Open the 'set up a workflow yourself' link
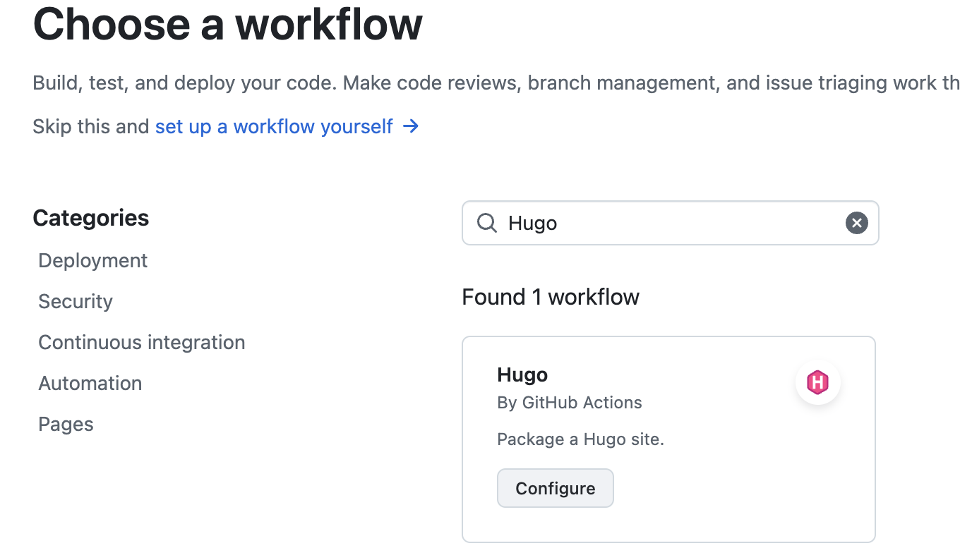Image resolution: width=960 pixels, height=560 pixels. click(x=274, y=127)
